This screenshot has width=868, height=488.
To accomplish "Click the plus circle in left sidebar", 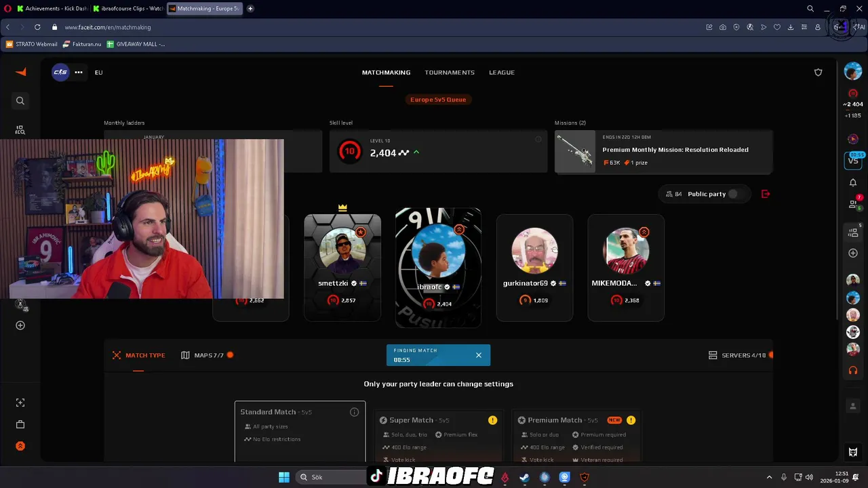I will pyautogui.click(x=20, y=325).
